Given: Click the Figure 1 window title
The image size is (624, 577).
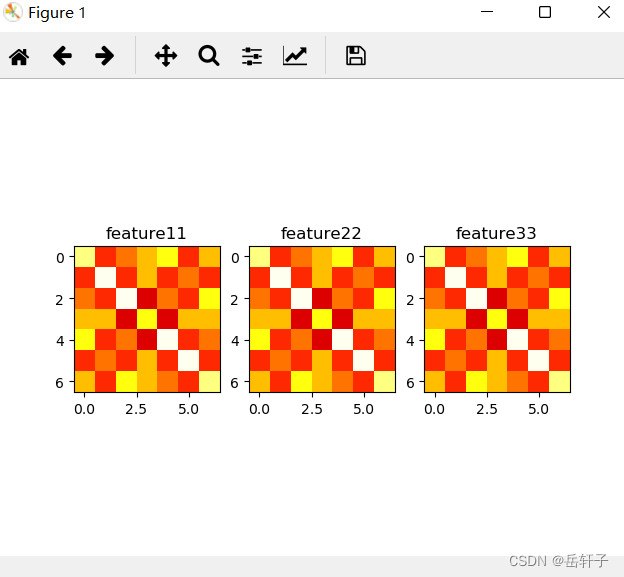Looking at the screenshot, I should [x=57, y=13].
